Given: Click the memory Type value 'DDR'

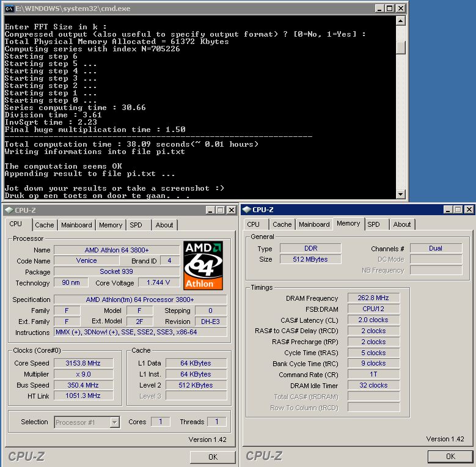Looking at the screenshot, I should [310, 248].
